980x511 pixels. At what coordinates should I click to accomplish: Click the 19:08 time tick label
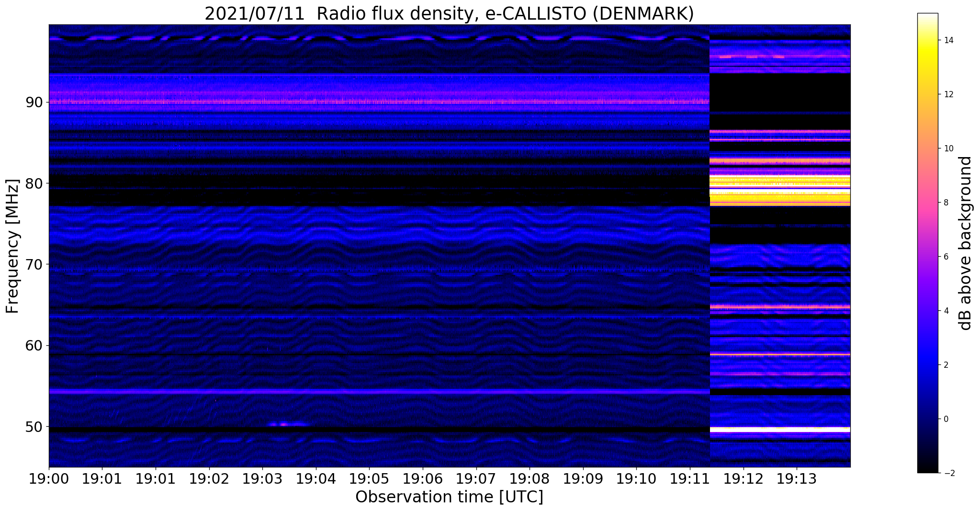[529, 479]
